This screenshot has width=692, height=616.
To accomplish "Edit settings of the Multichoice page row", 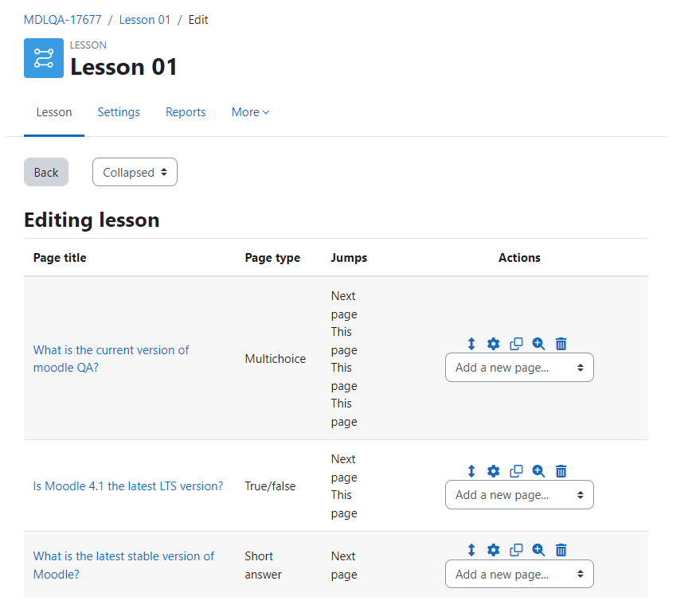I will click(494, 344).
